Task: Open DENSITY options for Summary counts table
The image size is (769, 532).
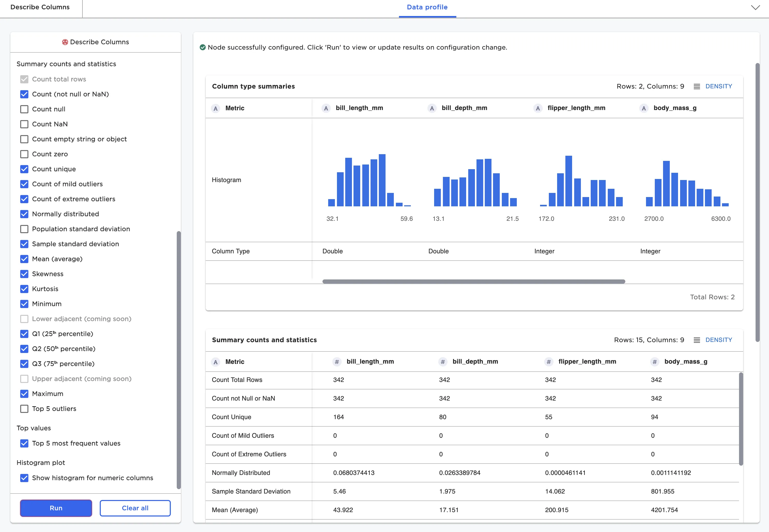Action: click(x=718, y=340)
